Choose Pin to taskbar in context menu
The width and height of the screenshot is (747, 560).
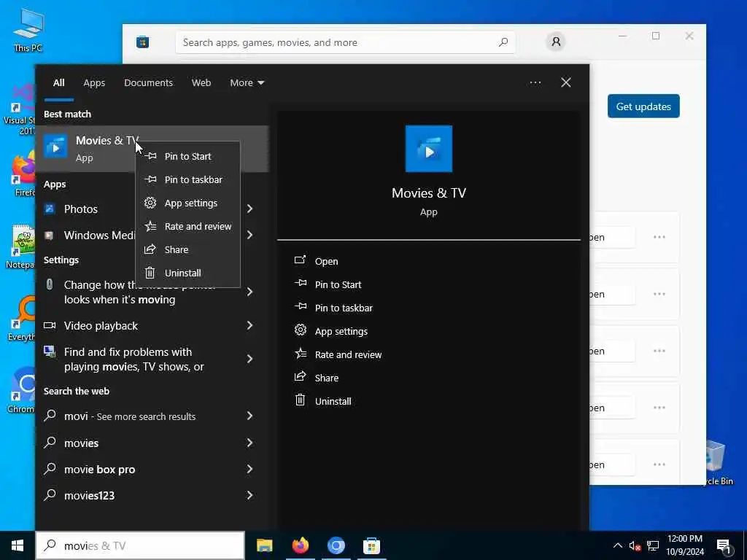pyautogui.click(x=187, y=179)
